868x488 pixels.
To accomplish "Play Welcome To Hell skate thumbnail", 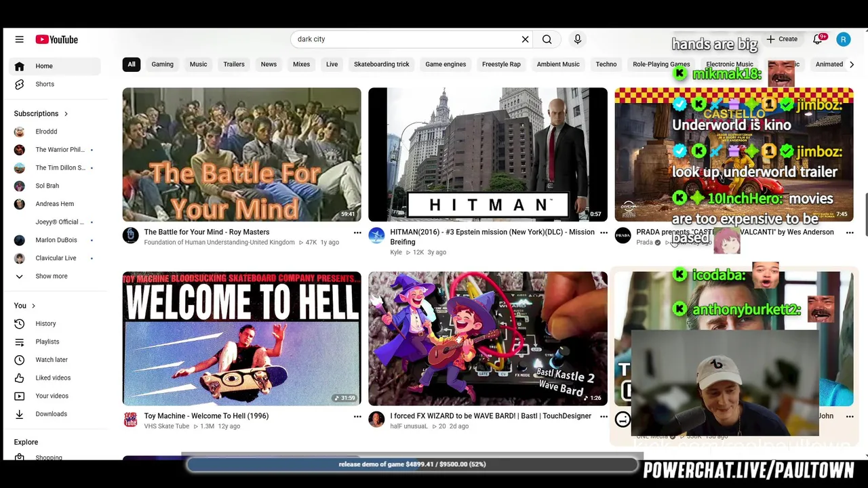I will [241, 338].
